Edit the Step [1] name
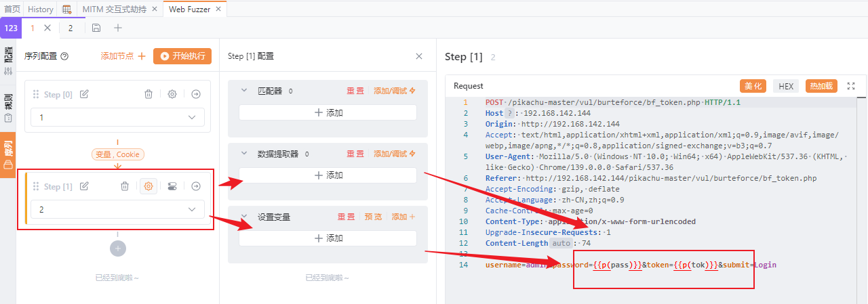This screenshot has height=304, width=868. click(84, 186)
